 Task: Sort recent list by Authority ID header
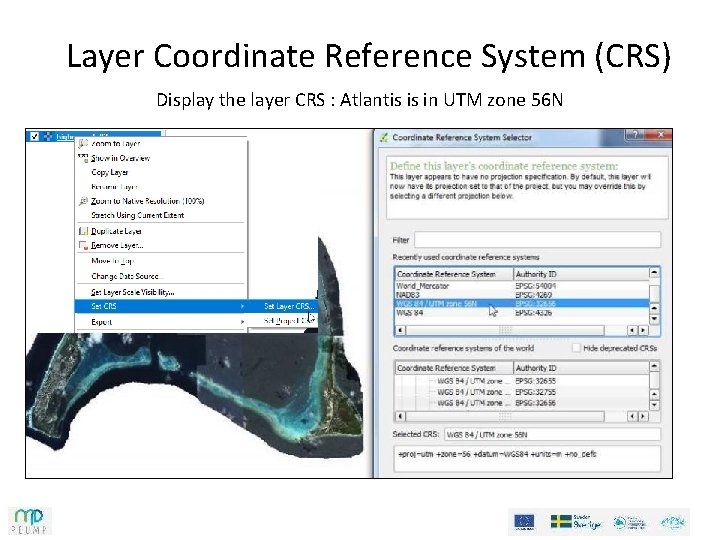coord(581,274)
